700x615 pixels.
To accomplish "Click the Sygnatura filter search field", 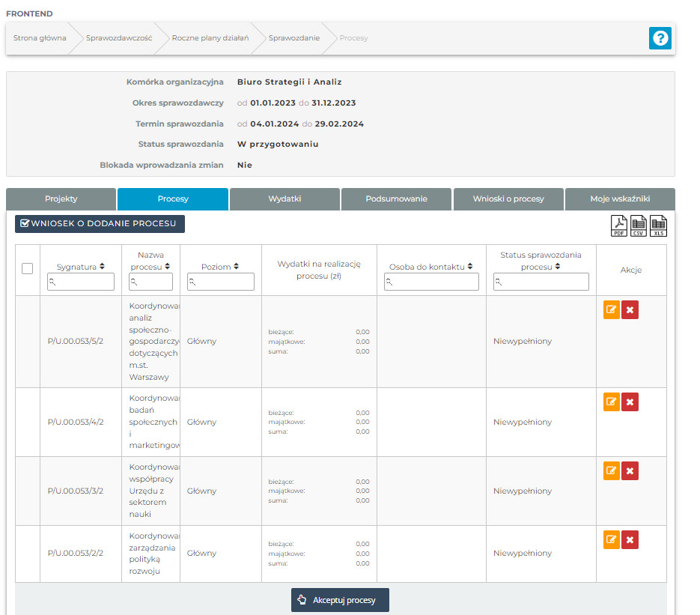I will tap(81, 282).
